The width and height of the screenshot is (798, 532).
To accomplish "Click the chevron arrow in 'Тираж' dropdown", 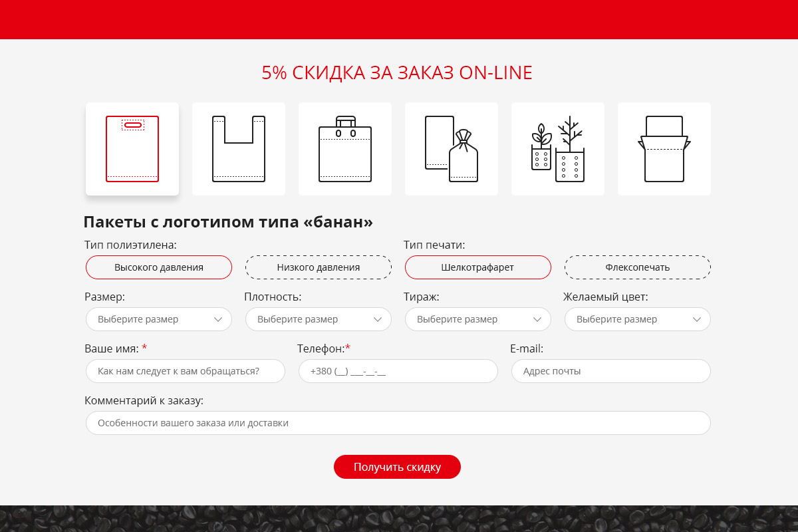I will (x=537, y=319).
